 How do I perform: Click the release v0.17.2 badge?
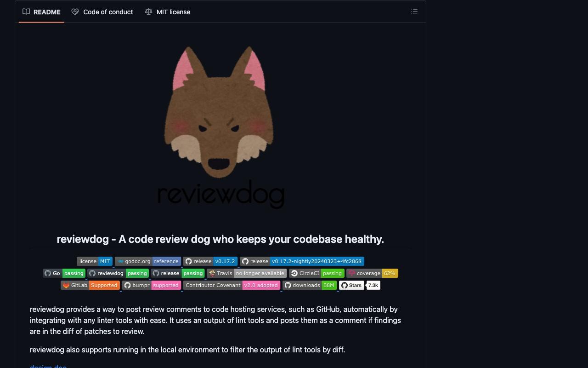click(x=210, y=261)
